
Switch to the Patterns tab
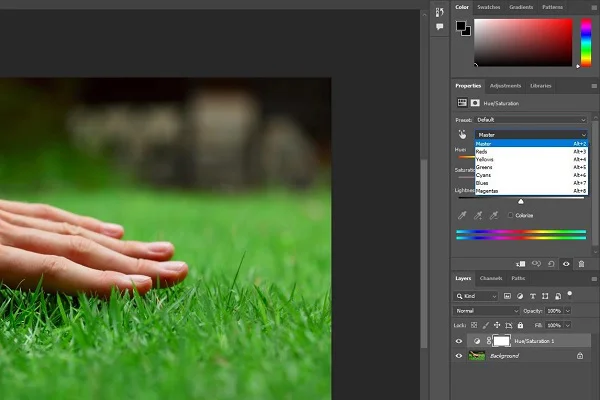[552, 7]
